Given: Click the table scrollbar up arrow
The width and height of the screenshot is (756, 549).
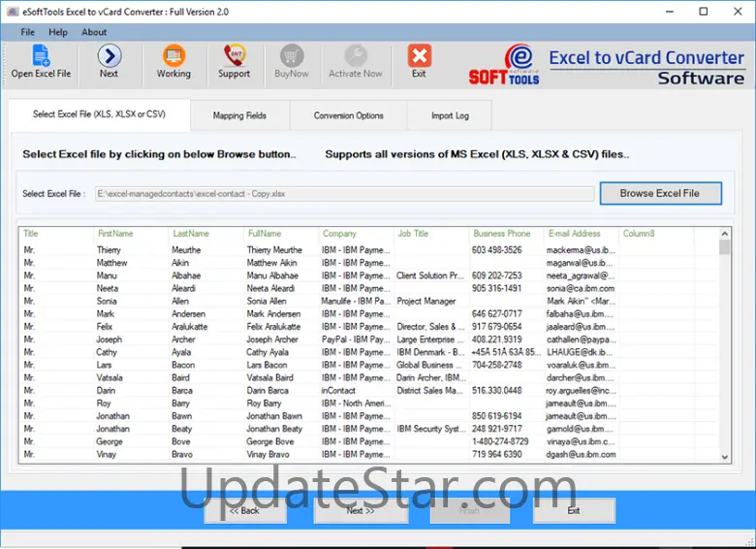Looking at the screenshot, I should pos(724,234).
